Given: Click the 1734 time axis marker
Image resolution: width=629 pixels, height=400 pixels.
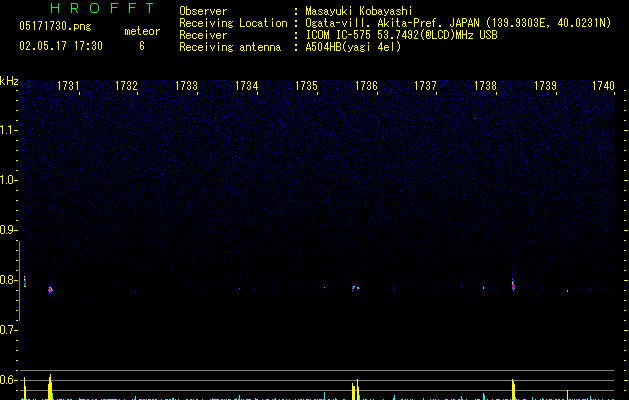Looking at the screenshot, I should click(246, 86).
